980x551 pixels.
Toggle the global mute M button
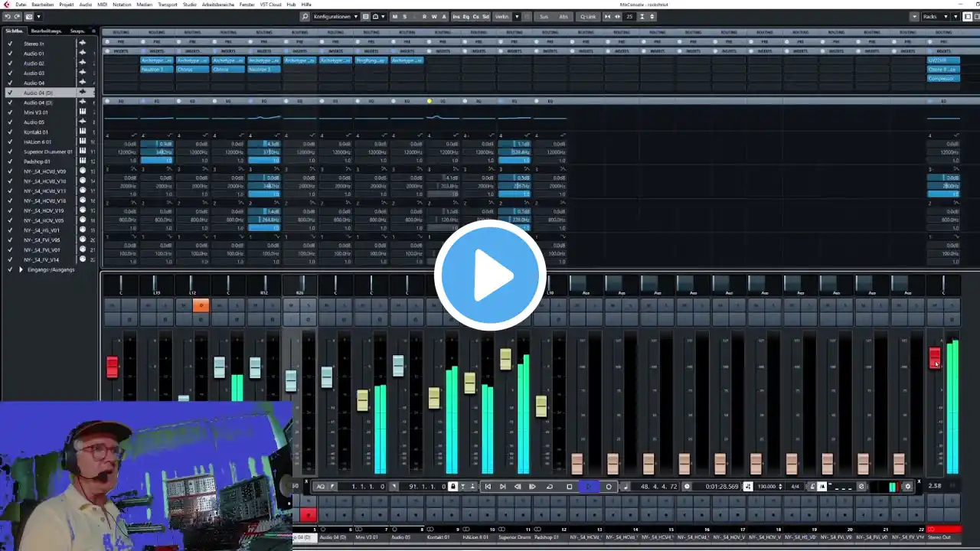[394, 16]
